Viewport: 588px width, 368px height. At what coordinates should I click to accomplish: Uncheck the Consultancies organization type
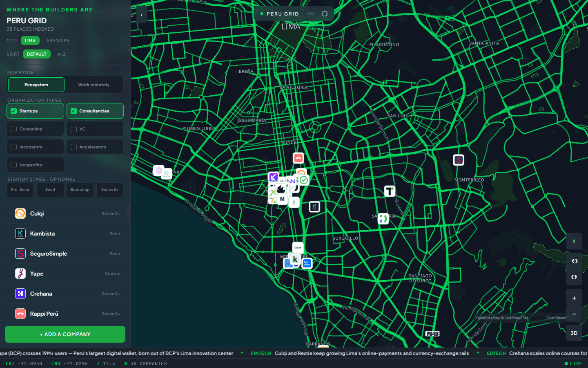click(95, 111)
